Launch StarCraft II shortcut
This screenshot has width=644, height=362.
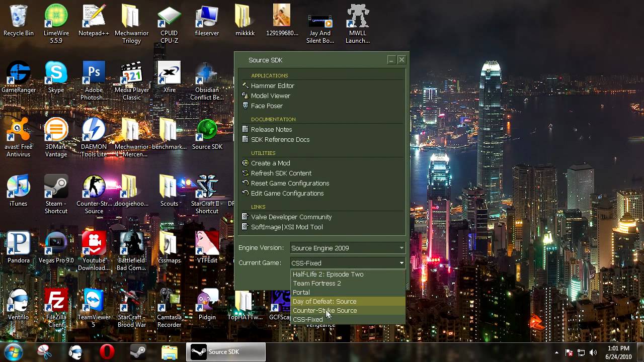207,194
